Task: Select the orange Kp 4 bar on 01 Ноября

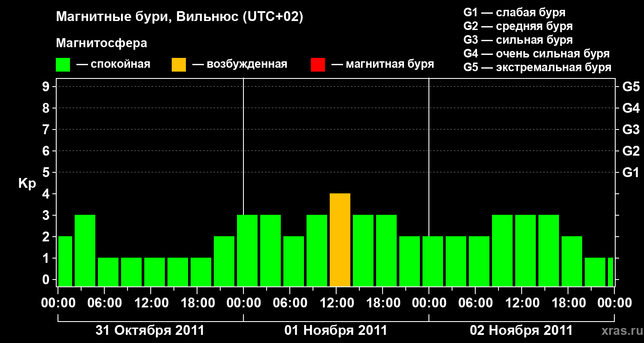Action: tap(340, 240)
